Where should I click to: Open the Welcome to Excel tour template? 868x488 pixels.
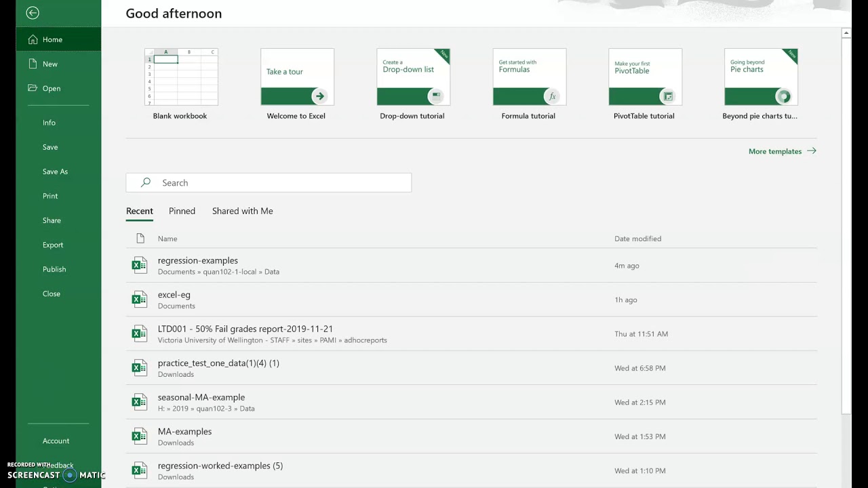point(296,85)
